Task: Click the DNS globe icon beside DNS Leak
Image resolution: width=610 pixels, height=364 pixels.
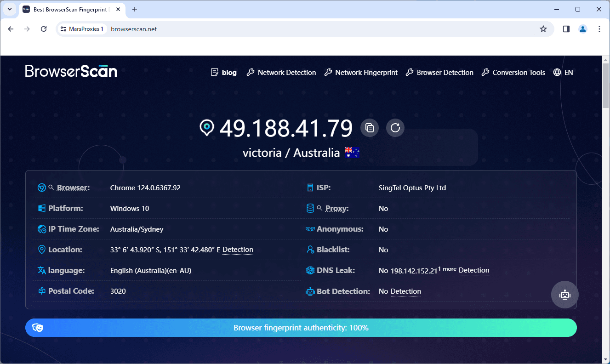Action: (x=310, y=270)
